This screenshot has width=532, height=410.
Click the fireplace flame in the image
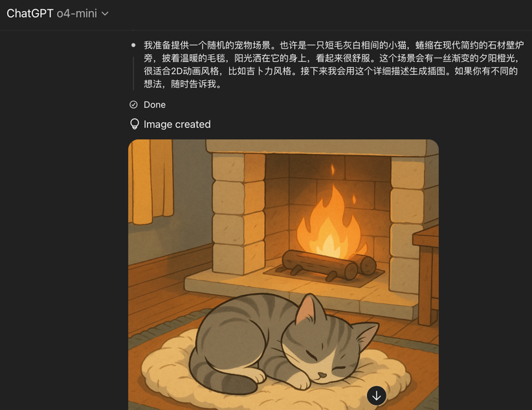click(328, 217)
